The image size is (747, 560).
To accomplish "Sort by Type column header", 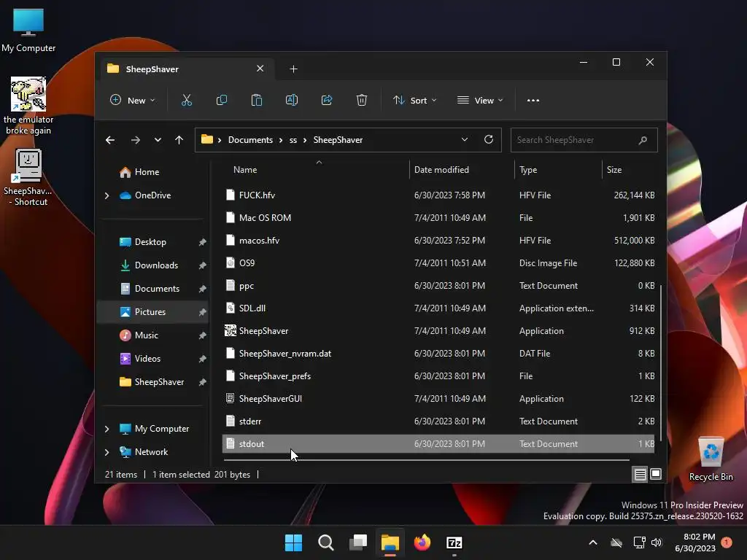I will (x=558, y=169).
